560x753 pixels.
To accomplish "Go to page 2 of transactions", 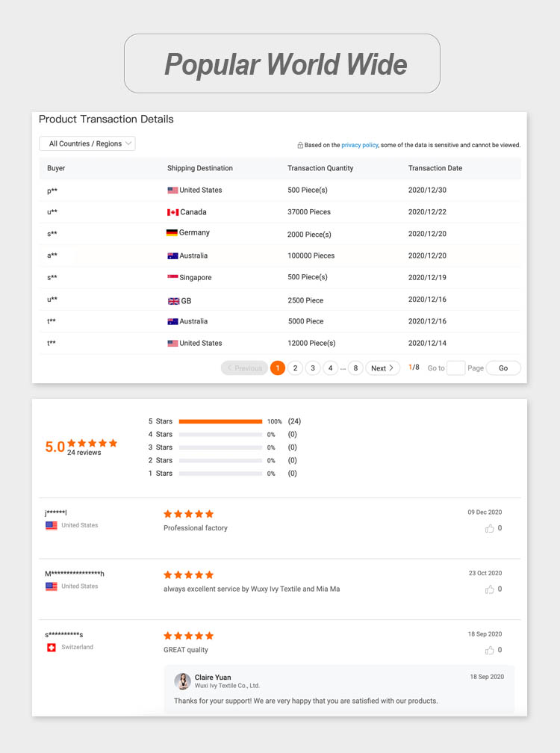I will click(x=295, y=368).
